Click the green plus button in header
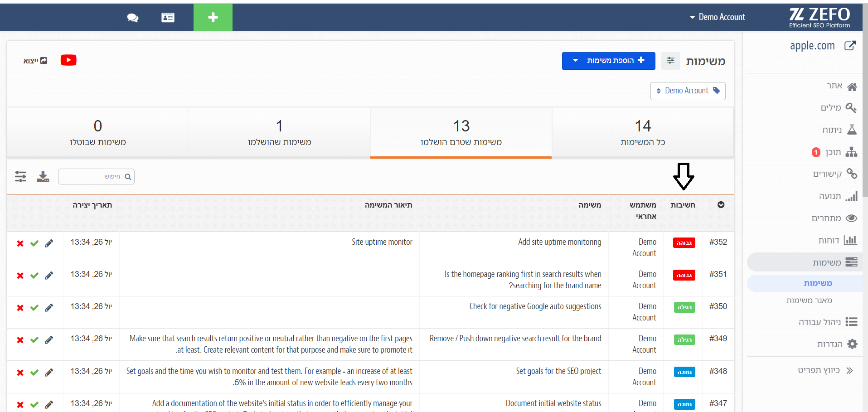Image resolution: width=868 pixels, height=412 pixels. pos(213,17)
